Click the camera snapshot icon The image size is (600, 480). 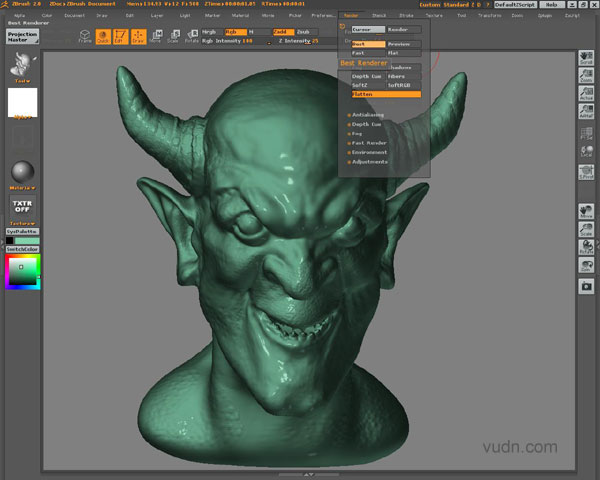pos(586,286)
